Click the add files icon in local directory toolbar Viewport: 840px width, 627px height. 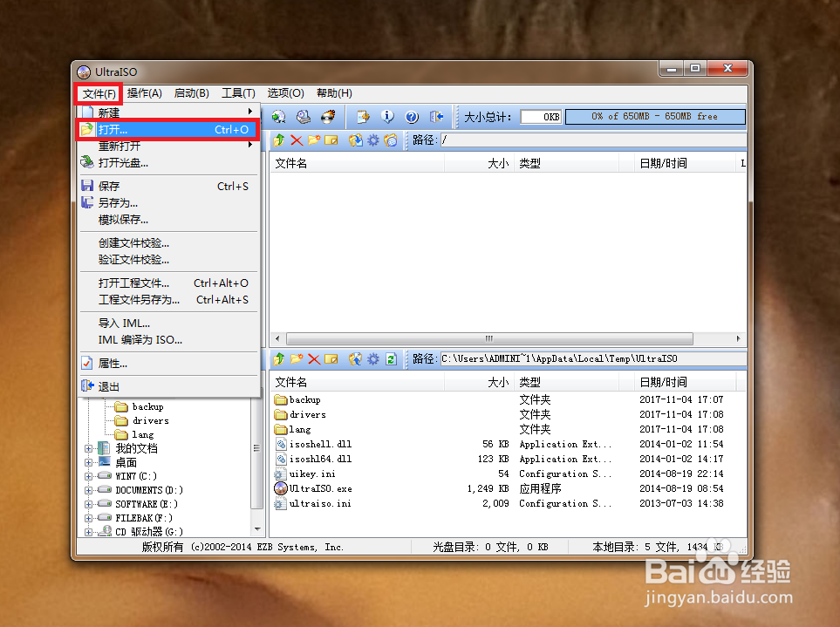tap(355, 358)
